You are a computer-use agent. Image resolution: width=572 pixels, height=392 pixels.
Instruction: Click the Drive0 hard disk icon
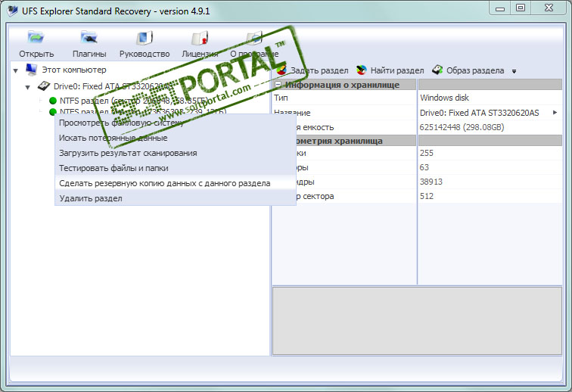(x=44, y=86)
